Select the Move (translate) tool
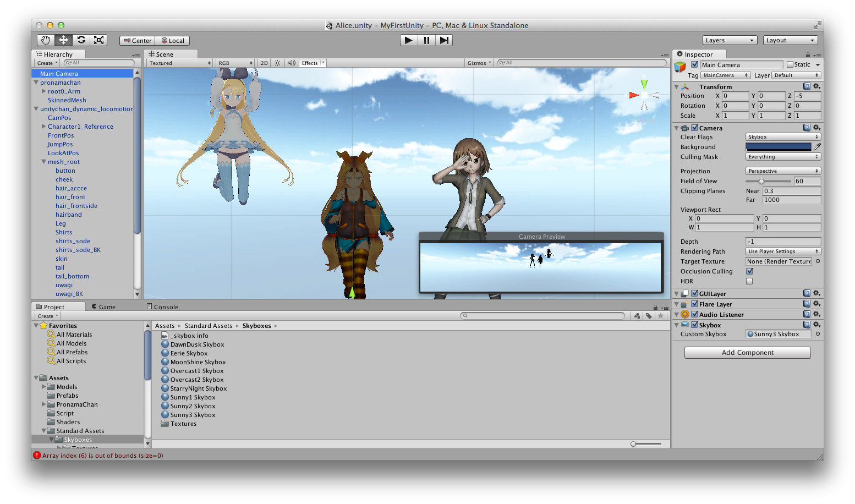 (x=63, y=40)
